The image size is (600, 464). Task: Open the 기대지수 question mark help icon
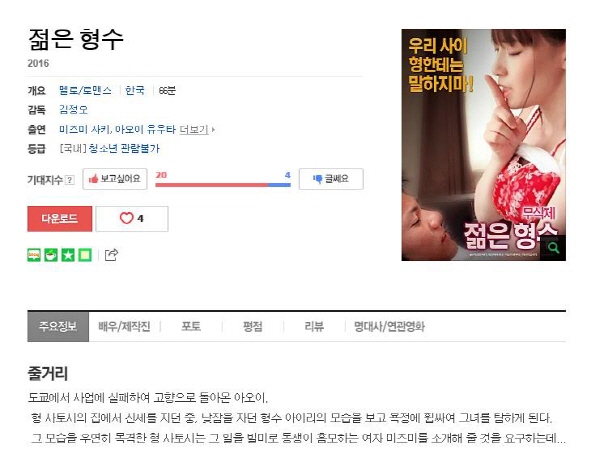[x=70, y=180]
